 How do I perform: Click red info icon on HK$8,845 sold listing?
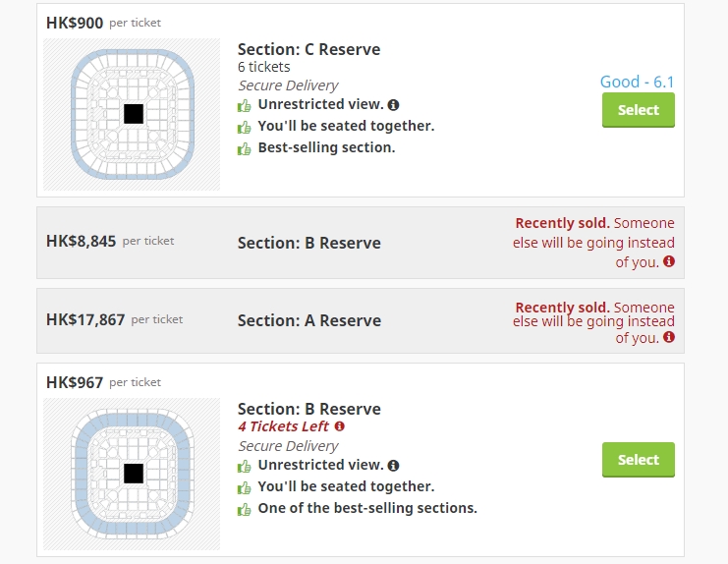point(669,261)
